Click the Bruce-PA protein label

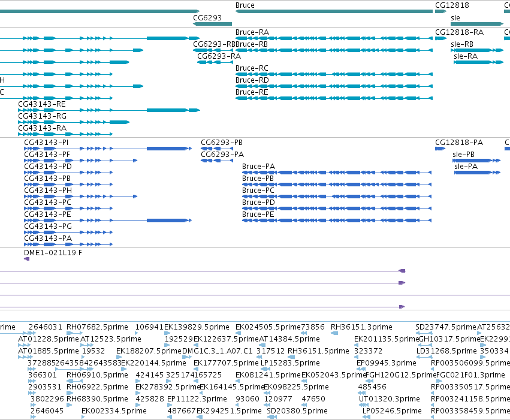[x=258, y=167]
